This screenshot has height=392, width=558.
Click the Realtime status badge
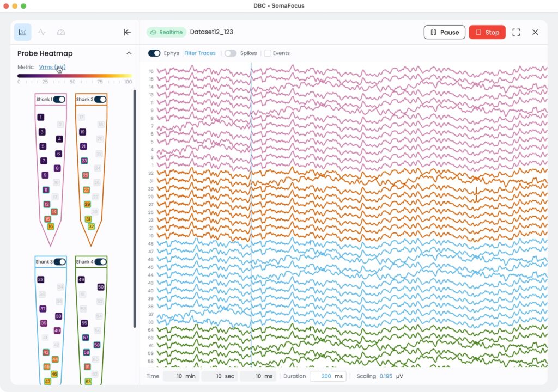coord(166,32)
